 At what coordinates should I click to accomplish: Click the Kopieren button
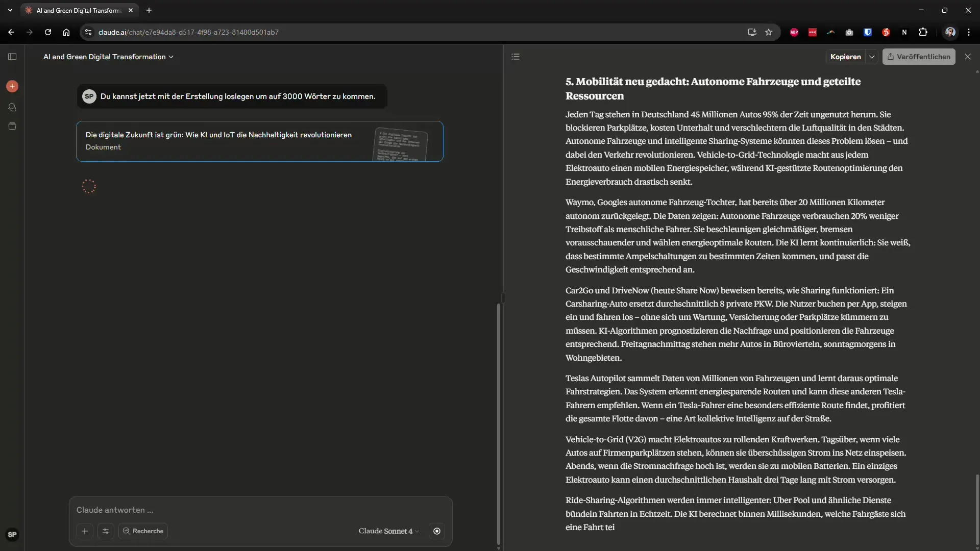[845, 57]
